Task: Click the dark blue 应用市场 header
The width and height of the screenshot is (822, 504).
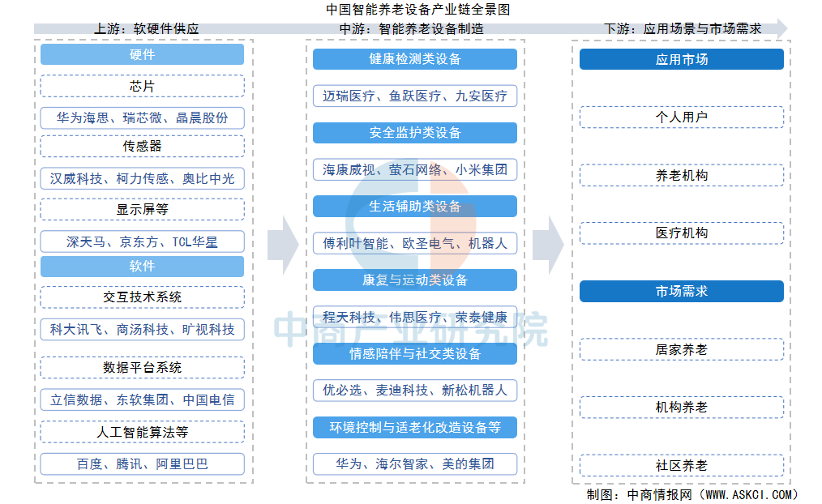Action: pos(681,59)
